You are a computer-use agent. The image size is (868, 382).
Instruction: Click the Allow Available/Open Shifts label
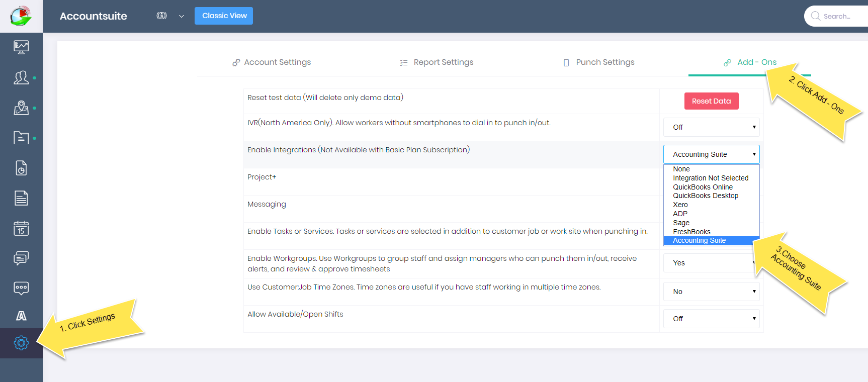point(295,314)
